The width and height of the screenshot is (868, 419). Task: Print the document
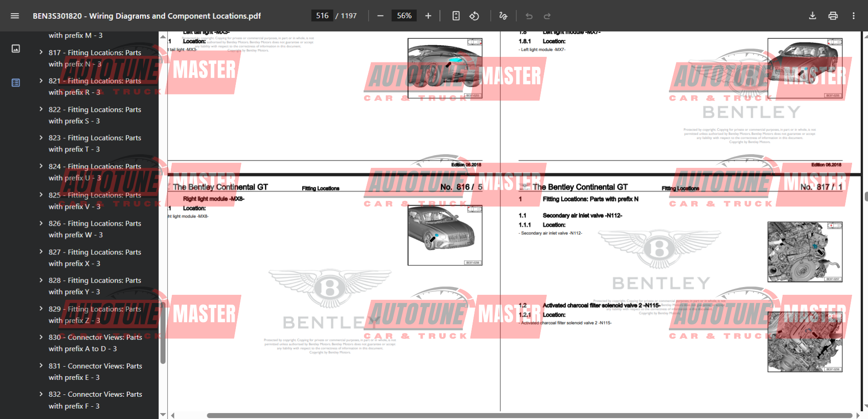[833, 16]
